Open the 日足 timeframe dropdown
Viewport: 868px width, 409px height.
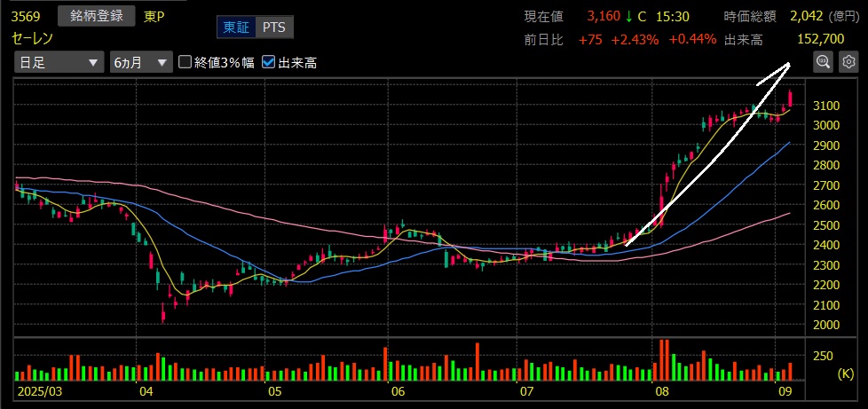59,62
